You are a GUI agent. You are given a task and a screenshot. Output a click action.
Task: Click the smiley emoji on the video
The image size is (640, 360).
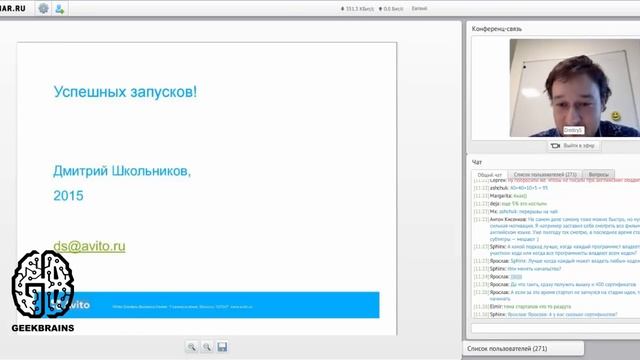[616, 116]
